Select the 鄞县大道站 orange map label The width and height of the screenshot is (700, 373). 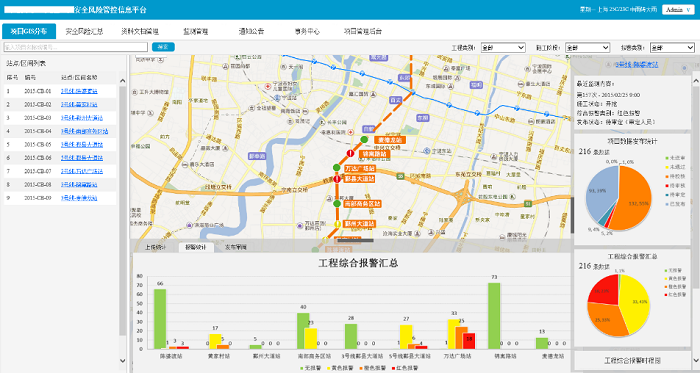tap(359, 179)
